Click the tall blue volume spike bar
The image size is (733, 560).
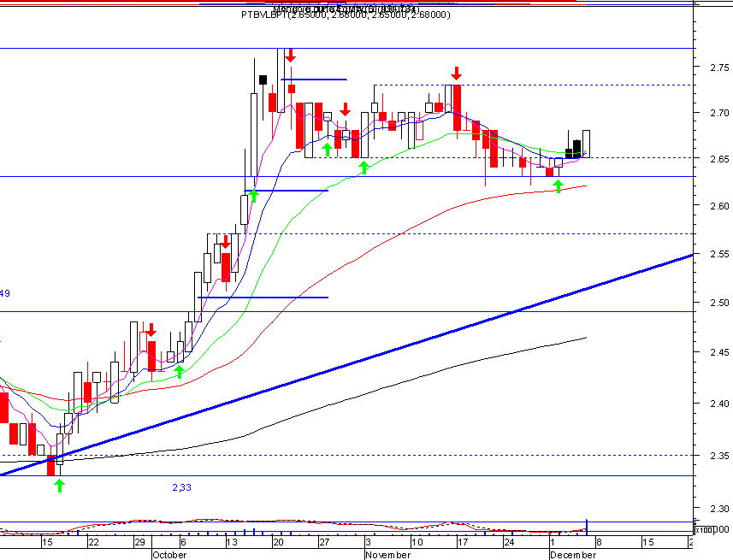point(586,527)
